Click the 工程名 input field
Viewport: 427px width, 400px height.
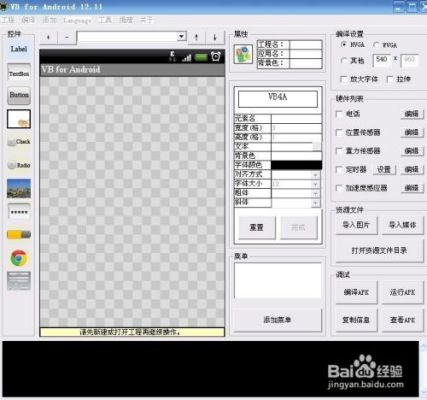(x=305, y=45)
